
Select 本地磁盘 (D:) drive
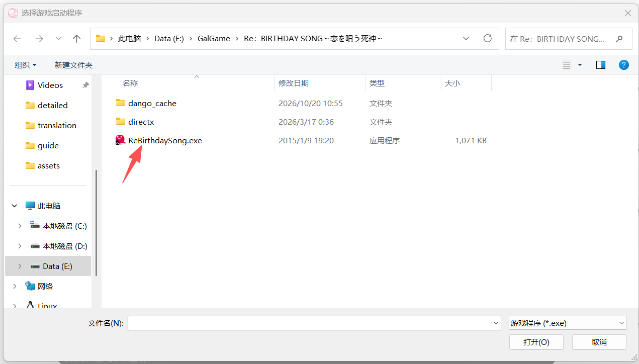pyautogui.click(x=65, y=246)
